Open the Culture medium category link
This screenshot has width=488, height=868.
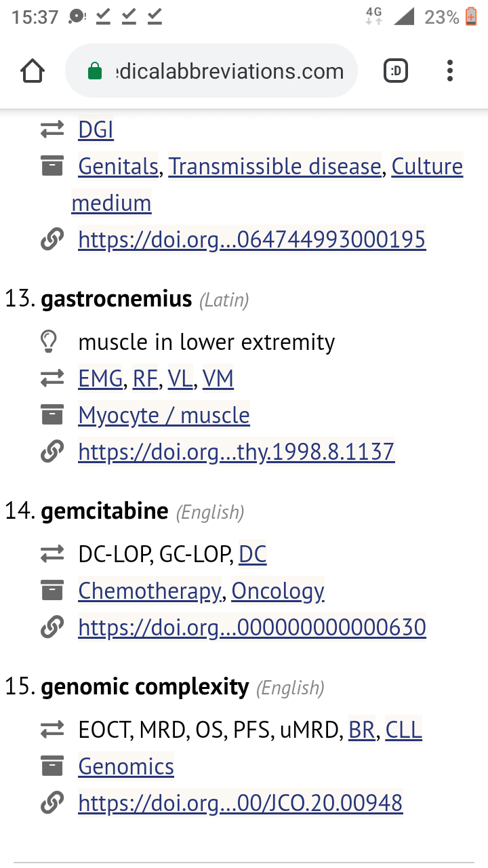pyautogui.click(x=427, y=166)
